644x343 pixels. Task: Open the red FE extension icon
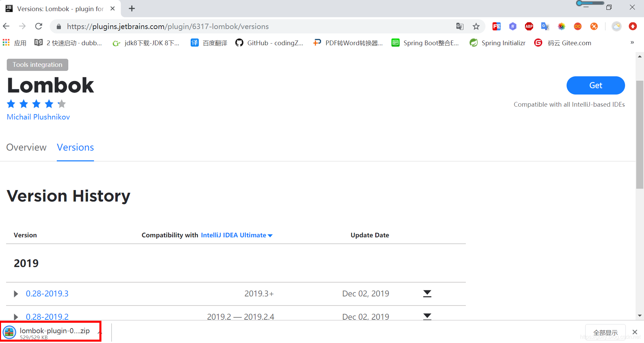(497, 26)
